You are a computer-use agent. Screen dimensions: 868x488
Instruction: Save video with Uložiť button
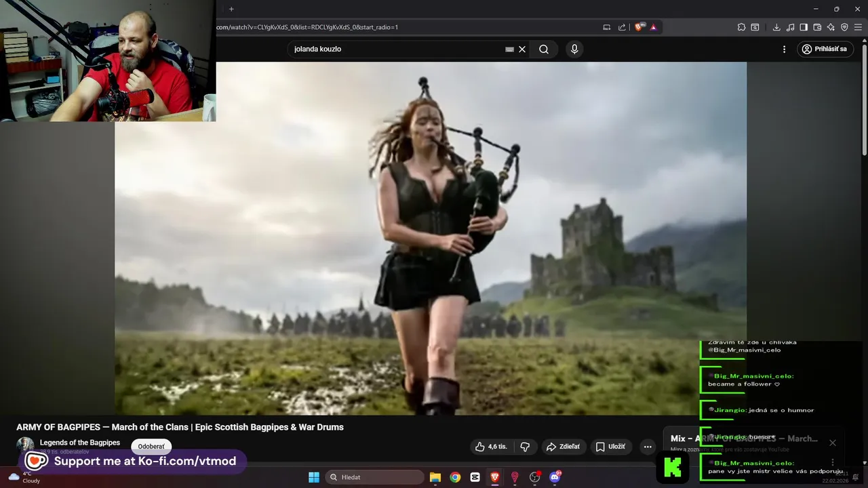pos(610,447)
